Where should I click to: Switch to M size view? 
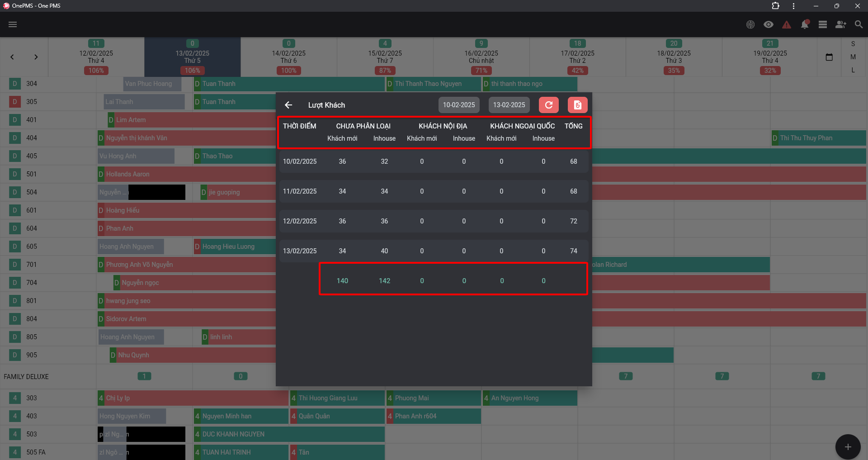tap(853, 57)
